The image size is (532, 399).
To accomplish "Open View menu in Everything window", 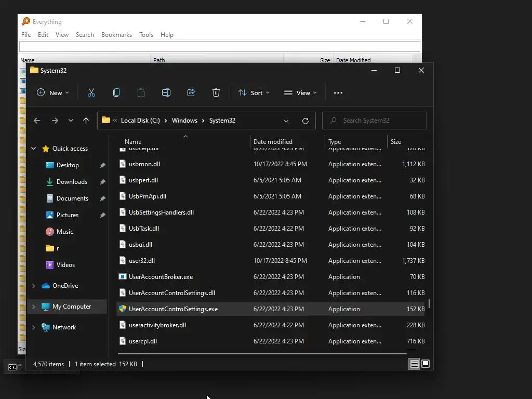I will coord(62,35).
